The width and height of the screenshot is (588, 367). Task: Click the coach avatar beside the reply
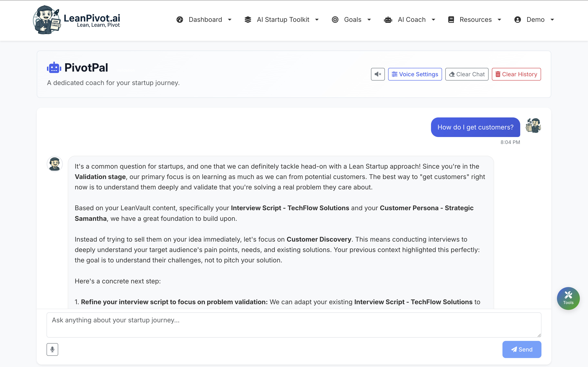(x=55, y=164)
